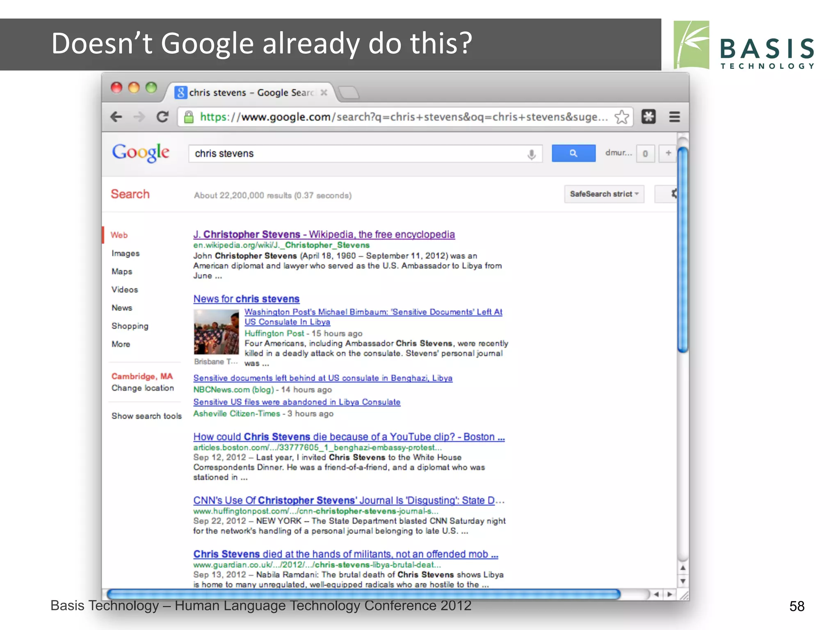Image resolution: width=840 pixels, height=630 pixels.
Task: Select the Images search category
Action: point(126,253)
